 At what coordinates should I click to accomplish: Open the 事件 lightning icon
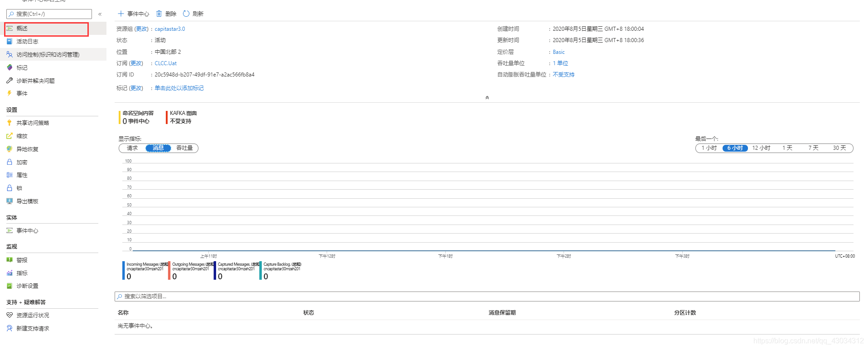(10, 93)
